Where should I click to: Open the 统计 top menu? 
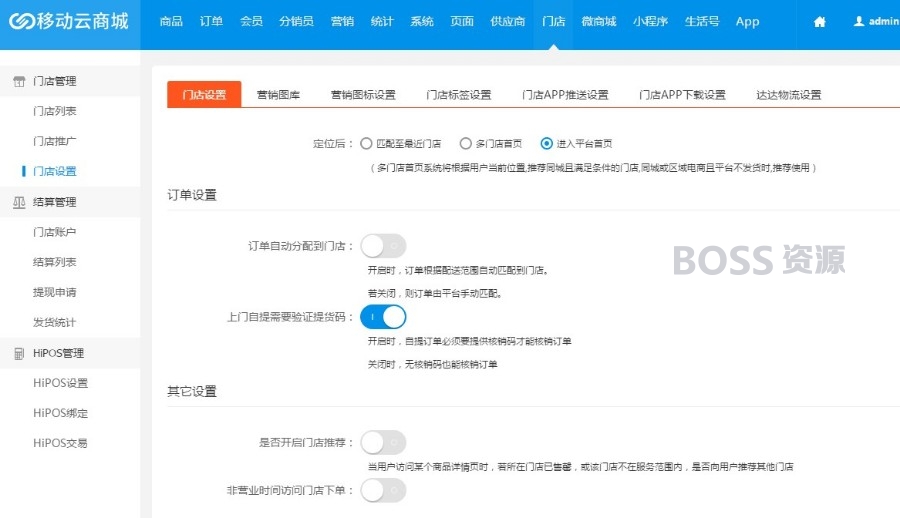click(382, 21)
